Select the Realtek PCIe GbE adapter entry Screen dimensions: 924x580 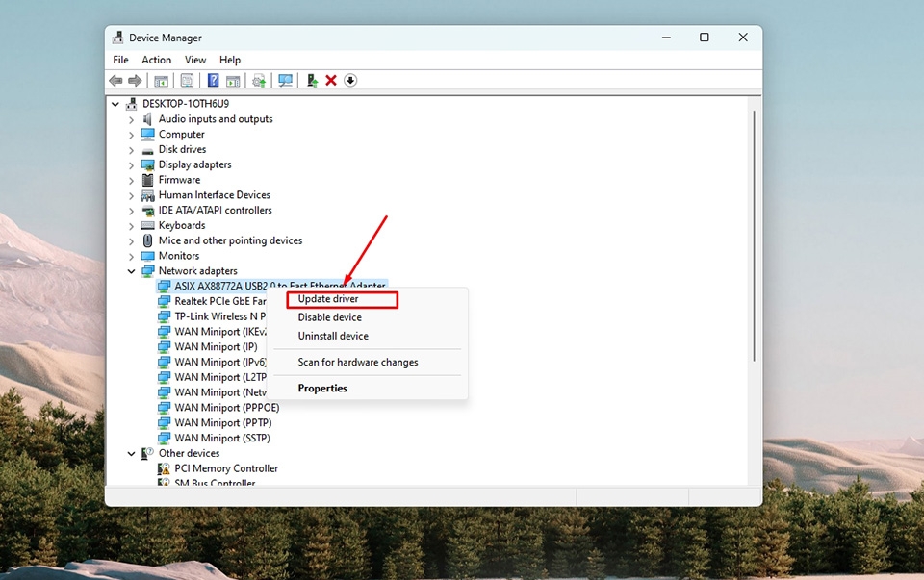(217, 300)
